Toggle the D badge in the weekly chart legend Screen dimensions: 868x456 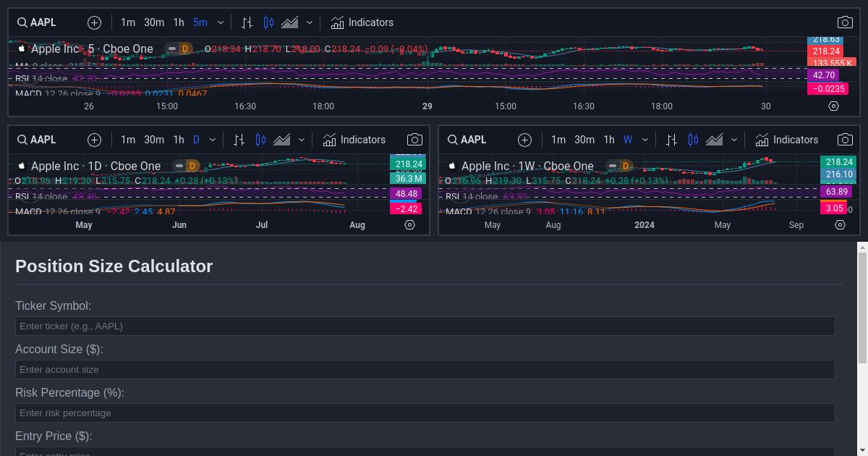[626, 166]
